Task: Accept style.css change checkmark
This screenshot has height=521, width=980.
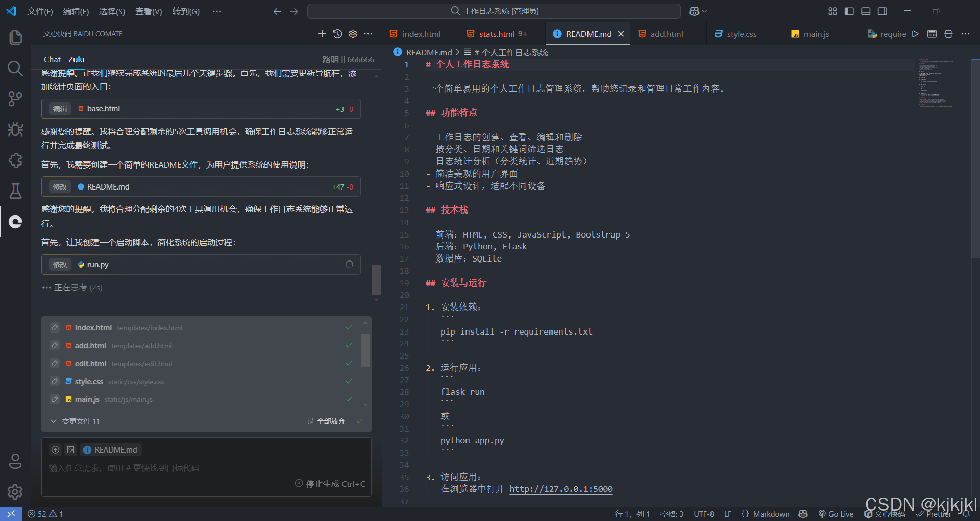Action: click(349, 382)
